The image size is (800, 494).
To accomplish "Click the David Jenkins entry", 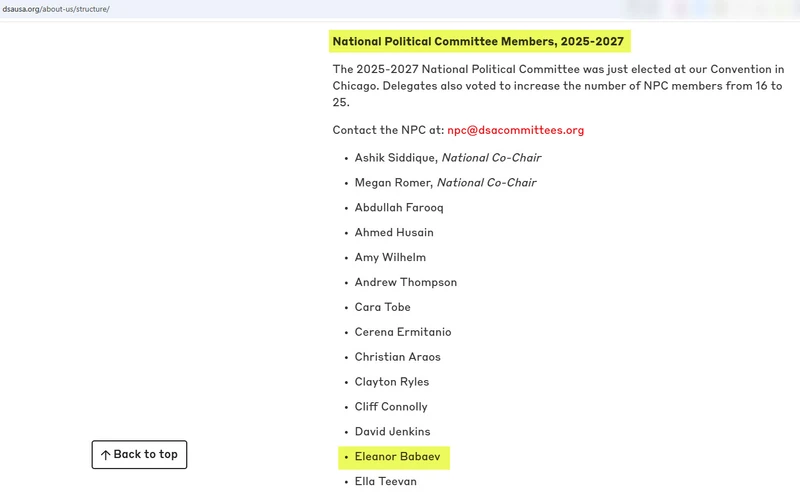I will tap(392, 432).
